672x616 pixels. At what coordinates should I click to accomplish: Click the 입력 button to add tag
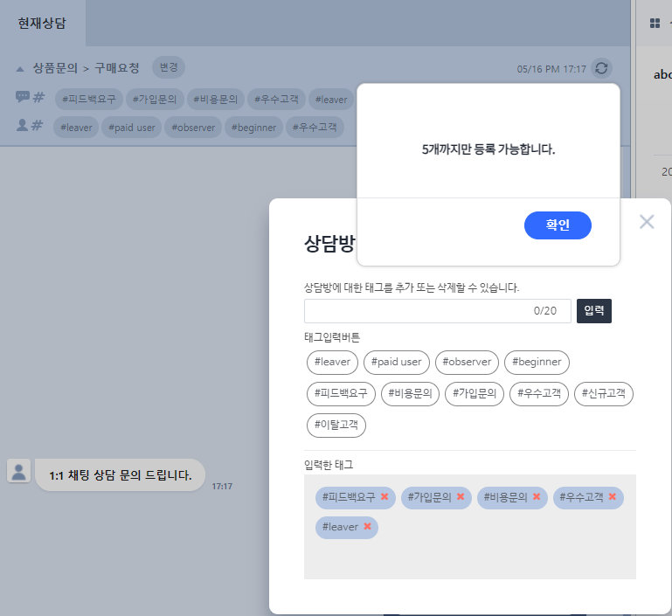tap(594, 311)
